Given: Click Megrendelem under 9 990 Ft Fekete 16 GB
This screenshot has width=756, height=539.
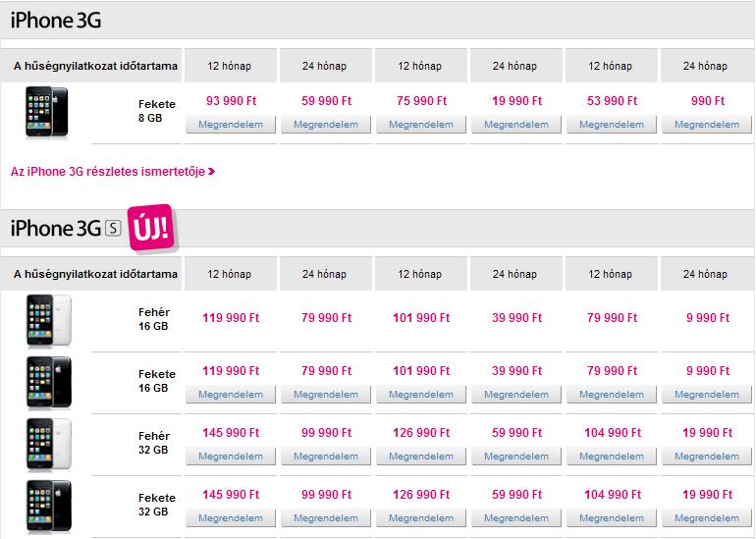Looking at the screenshot, I should 707,395.
